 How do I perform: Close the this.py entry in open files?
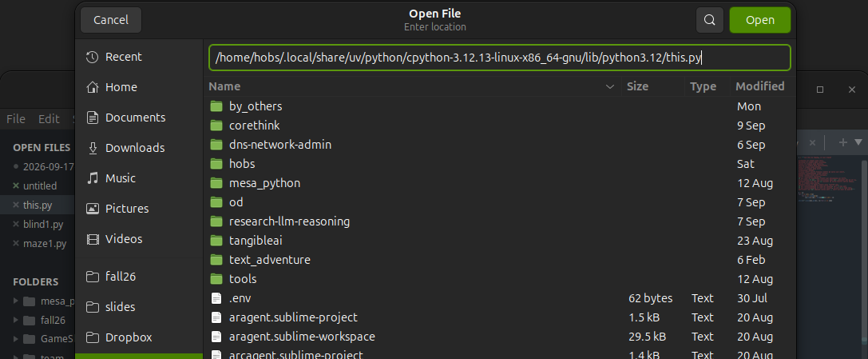click(x=16, y=205)
